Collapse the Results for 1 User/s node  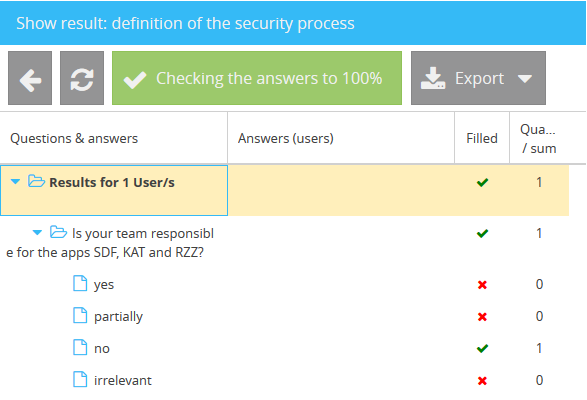coord(15,182)
